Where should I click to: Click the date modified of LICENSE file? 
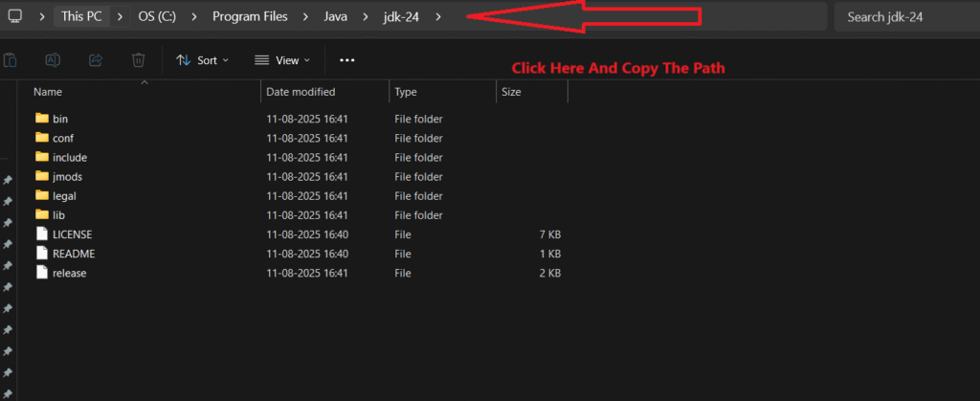click(307, 234)
